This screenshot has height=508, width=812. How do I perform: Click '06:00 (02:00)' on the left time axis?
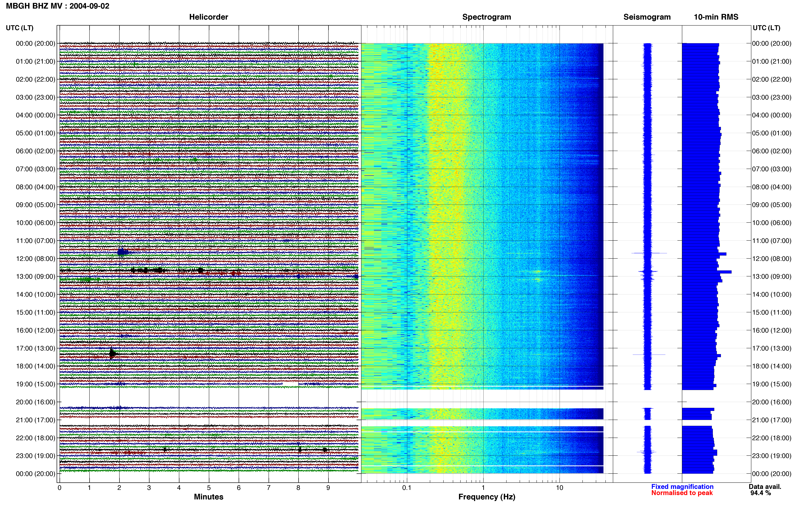[36, 151]
